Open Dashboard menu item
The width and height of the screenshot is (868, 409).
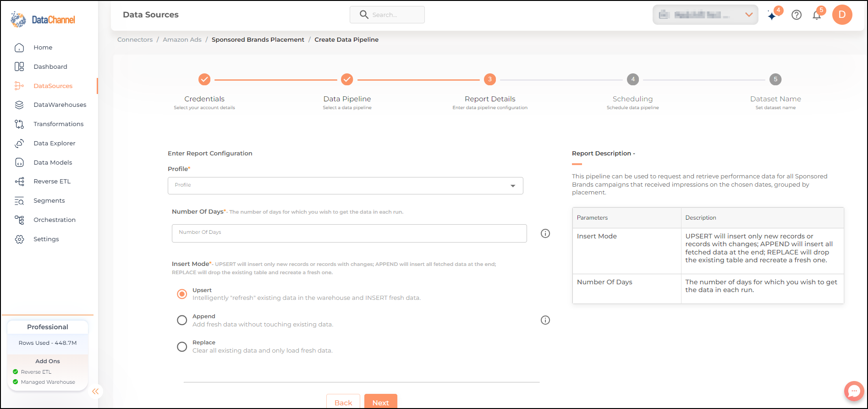50,66
